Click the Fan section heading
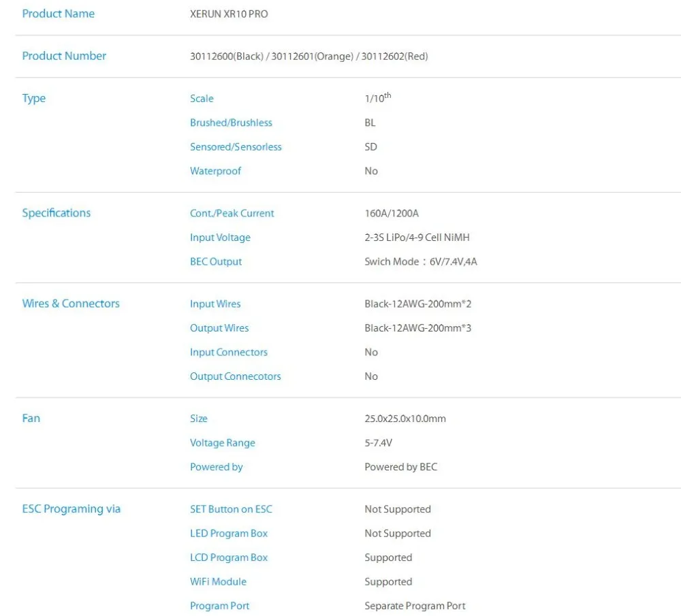Image resolution: width=681 pixels, height=616 pixels. point(31,419)
